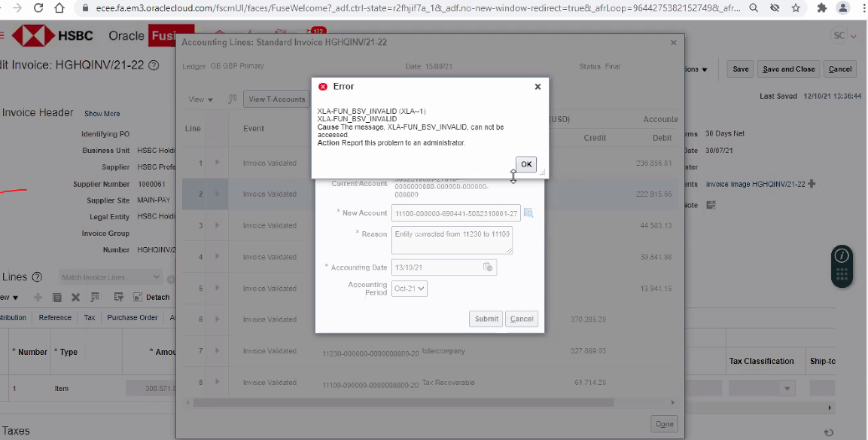The width and height of the screenshot is (868, 440).
Task: Select credit amount 370.285.20
Action: pos(588,319)
